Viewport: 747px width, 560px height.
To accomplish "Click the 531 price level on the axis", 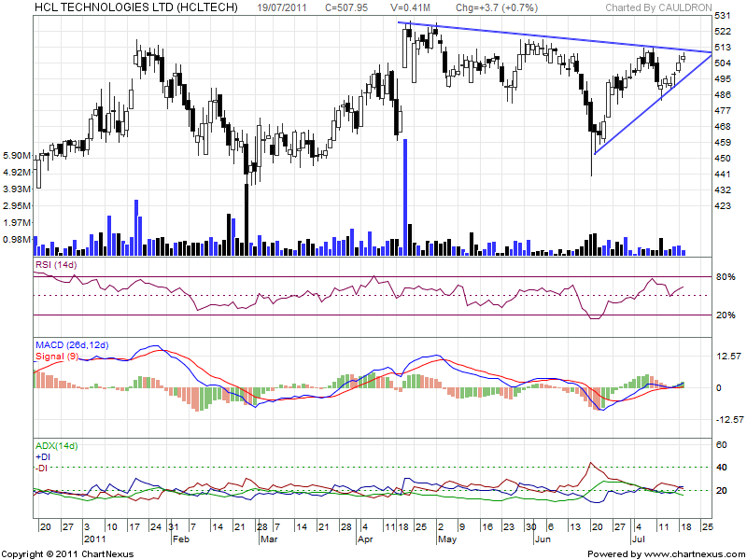I will (722, 17).
